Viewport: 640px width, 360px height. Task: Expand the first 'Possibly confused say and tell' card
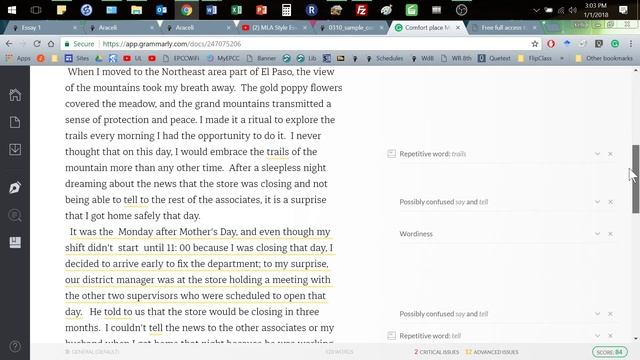[x=597, y=202]
